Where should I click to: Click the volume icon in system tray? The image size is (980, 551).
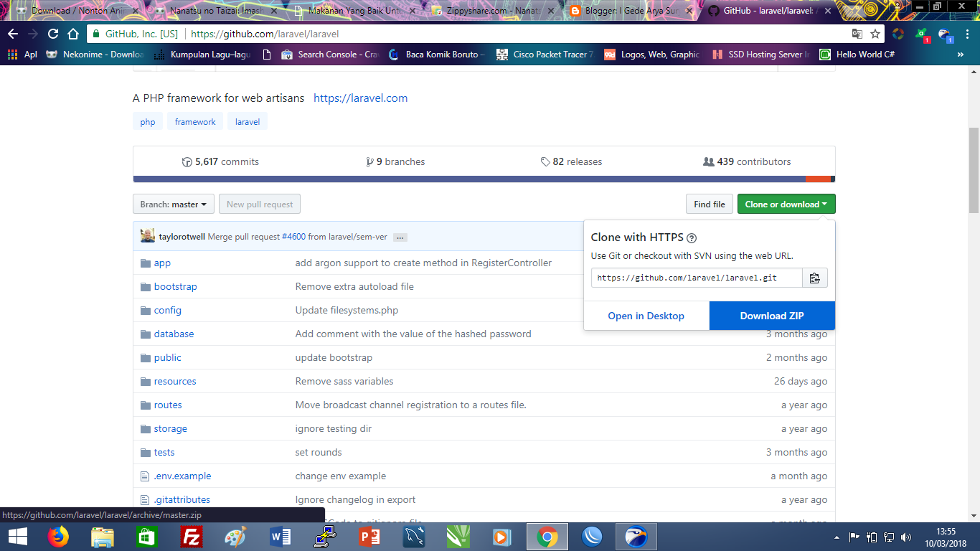[907, 537]
